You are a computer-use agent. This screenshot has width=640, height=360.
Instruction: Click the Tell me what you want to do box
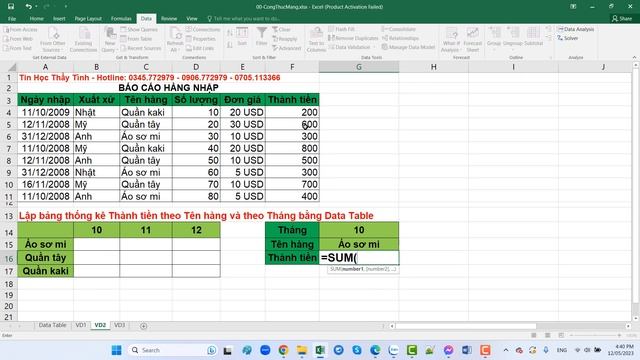(243, 18)
